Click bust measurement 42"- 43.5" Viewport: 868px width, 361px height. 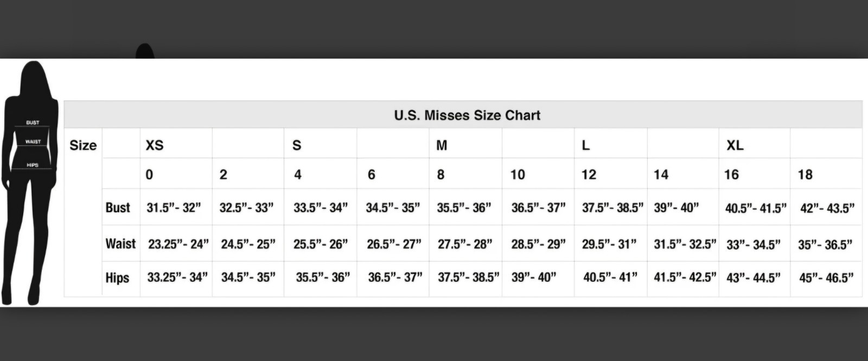click(x=827, y=208)
